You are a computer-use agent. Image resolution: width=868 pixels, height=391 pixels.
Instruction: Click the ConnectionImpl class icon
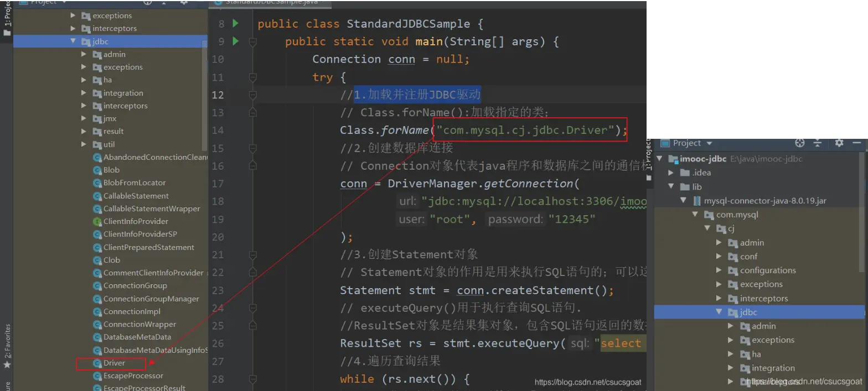point(97,311)
